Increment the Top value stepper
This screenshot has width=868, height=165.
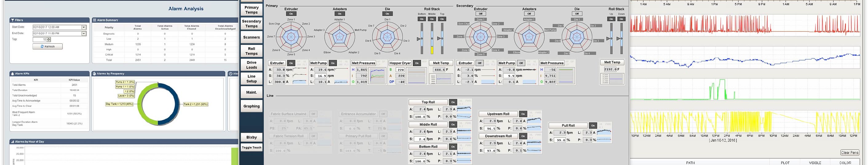point(49,38)
